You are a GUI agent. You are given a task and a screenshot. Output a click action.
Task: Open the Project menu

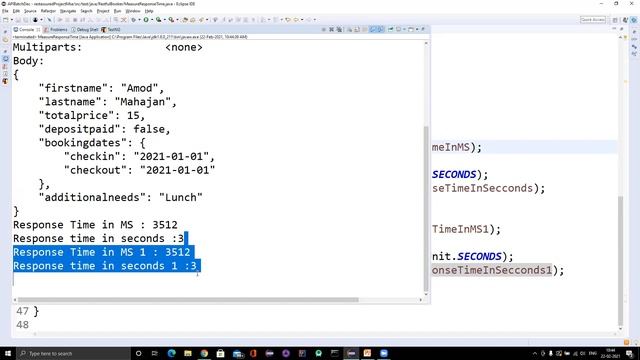(103, 11)
